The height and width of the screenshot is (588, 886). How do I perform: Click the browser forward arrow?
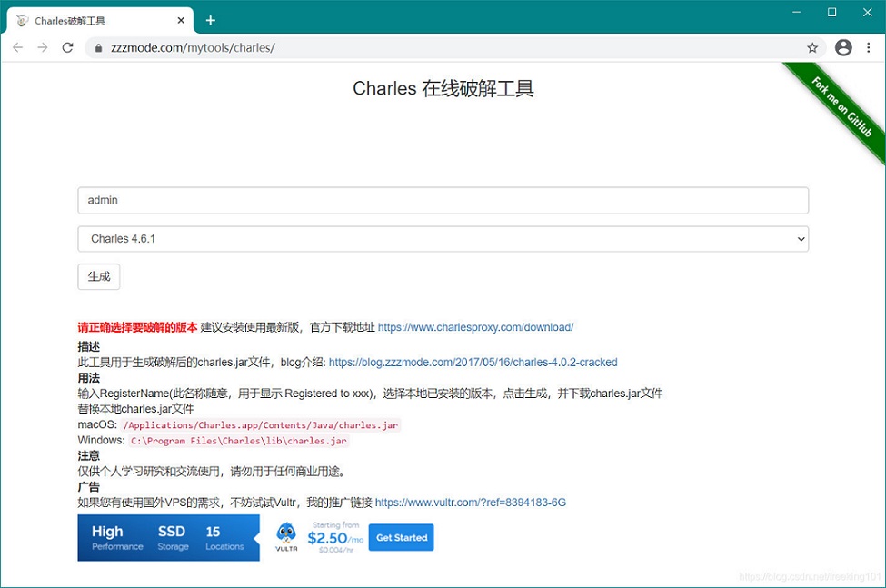coord(43,47)
